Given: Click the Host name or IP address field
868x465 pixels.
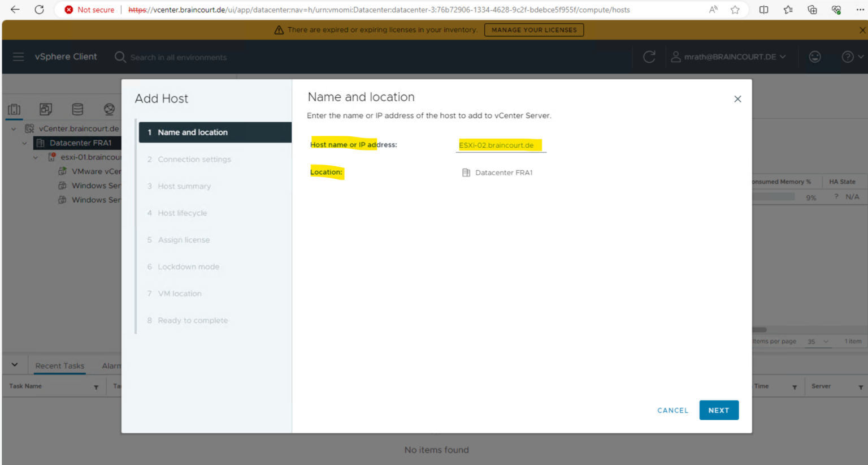Looking at the screenshot, I should (500, 145).
